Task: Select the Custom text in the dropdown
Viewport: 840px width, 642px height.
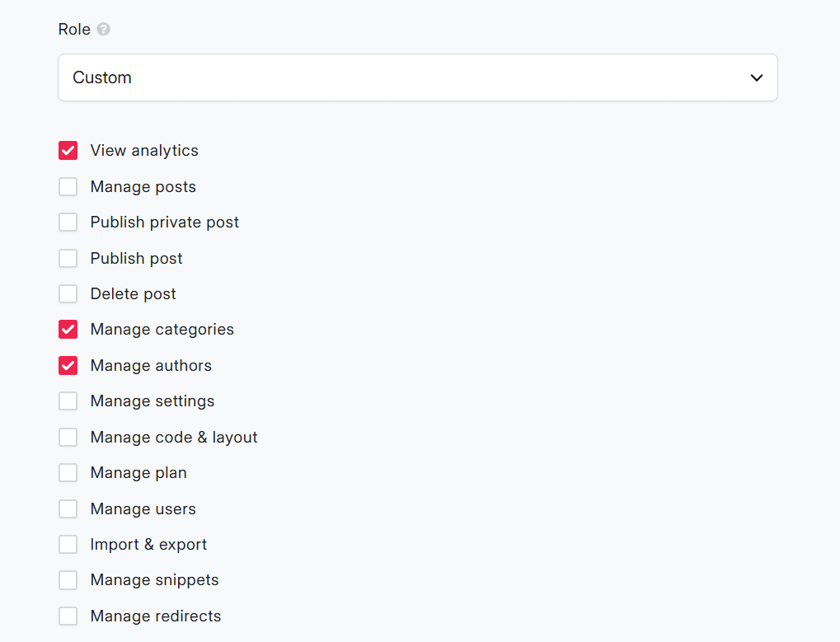Action: click(x=101, y=77)
